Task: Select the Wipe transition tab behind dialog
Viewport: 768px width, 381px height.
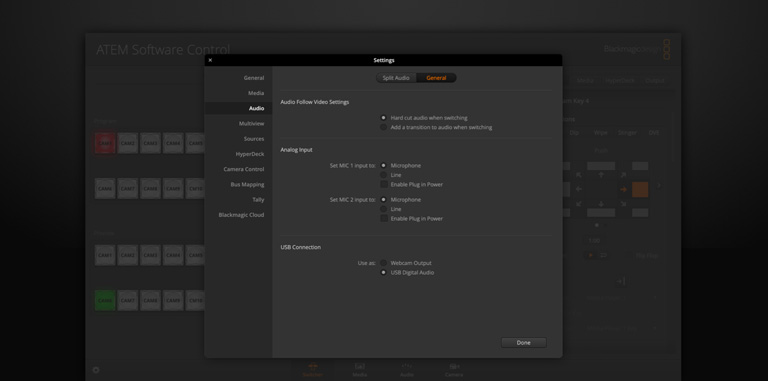Action: click(x=600, y=133)
